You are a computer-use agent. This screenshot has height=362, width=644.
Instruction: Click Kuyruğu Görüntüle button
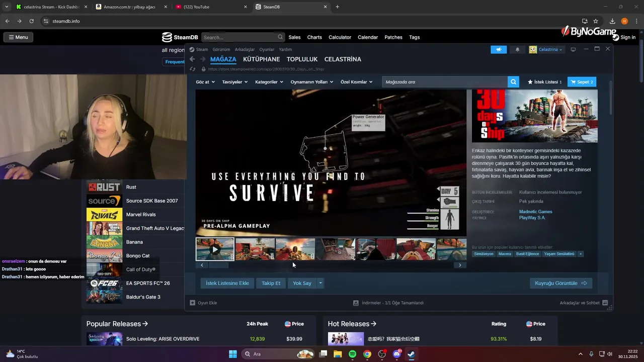[x=561, y=283]
